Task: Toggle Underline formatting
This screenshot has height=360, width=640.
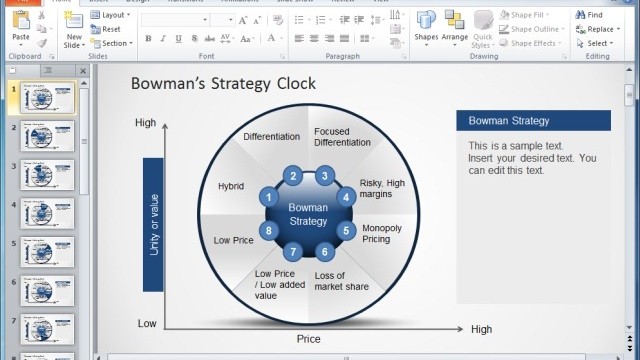Action: click(x=178, y=39)
